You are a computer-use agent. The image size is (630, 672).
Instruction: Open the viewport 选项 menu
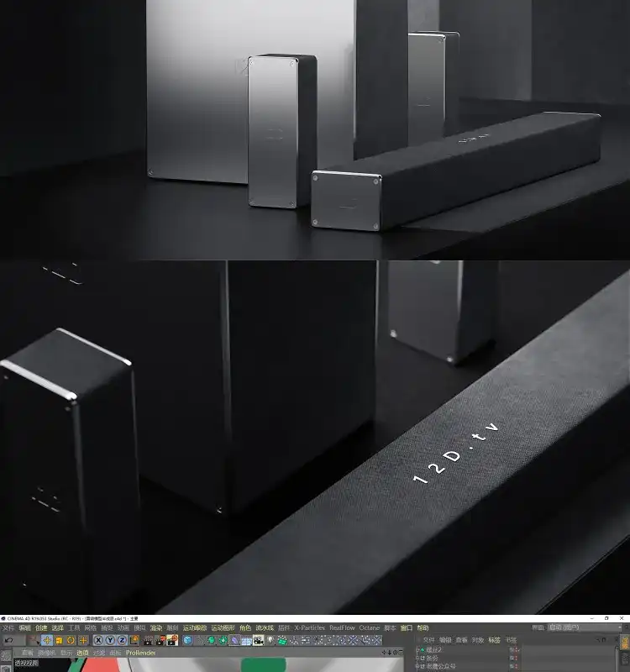(x=82, y=653)
